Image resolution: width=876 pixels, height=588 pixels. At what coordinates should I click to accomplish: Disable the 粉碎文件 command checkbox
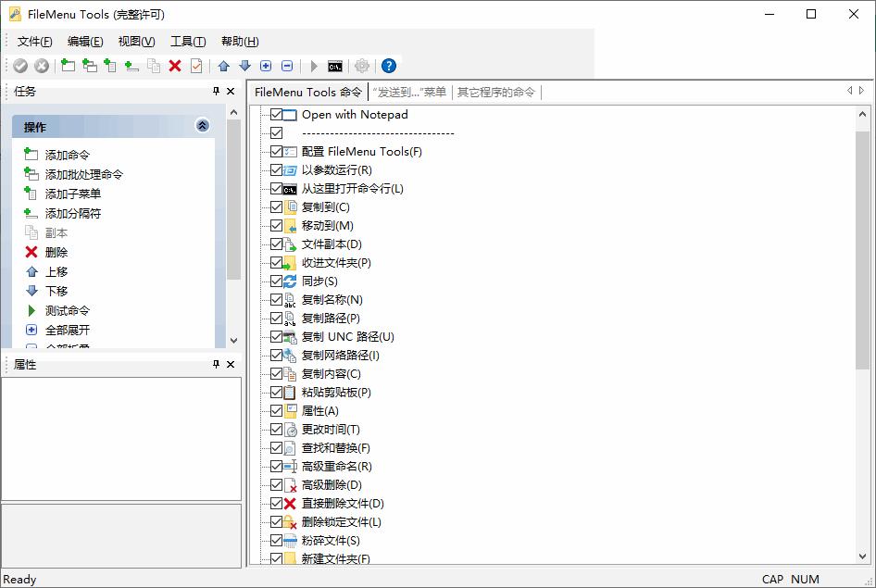pyautogui.click(x=275, y=540)
